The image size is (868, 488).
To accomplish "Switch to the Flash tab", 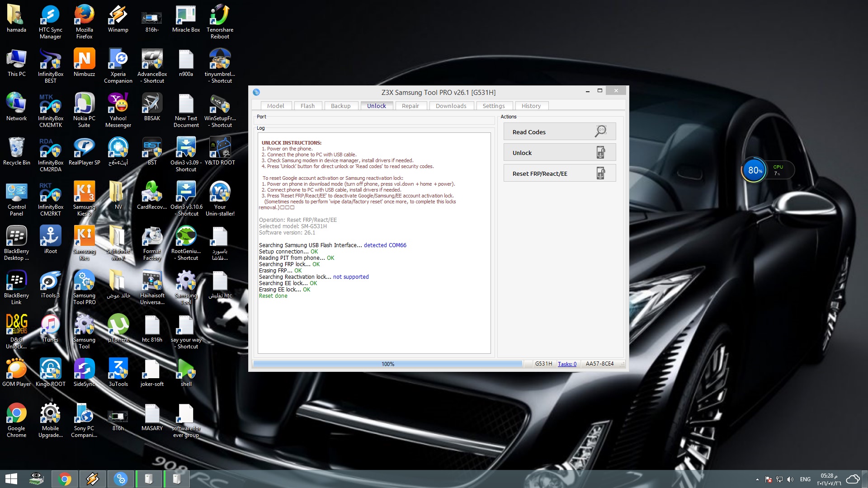I will [x=307, y=106].
